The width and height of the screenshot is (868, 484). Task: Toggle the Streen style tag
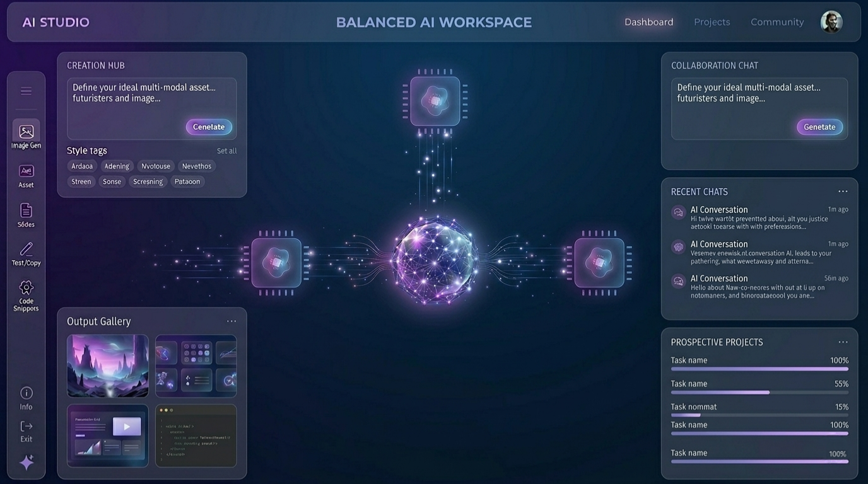(x=81, y=181)
